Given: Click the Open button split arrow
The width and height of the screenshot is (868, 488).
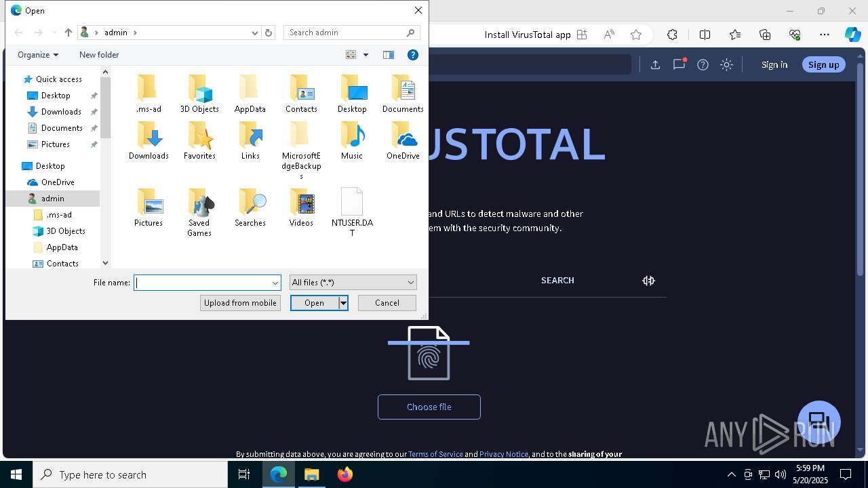Looking at the screenshot, I should [343, 303].
